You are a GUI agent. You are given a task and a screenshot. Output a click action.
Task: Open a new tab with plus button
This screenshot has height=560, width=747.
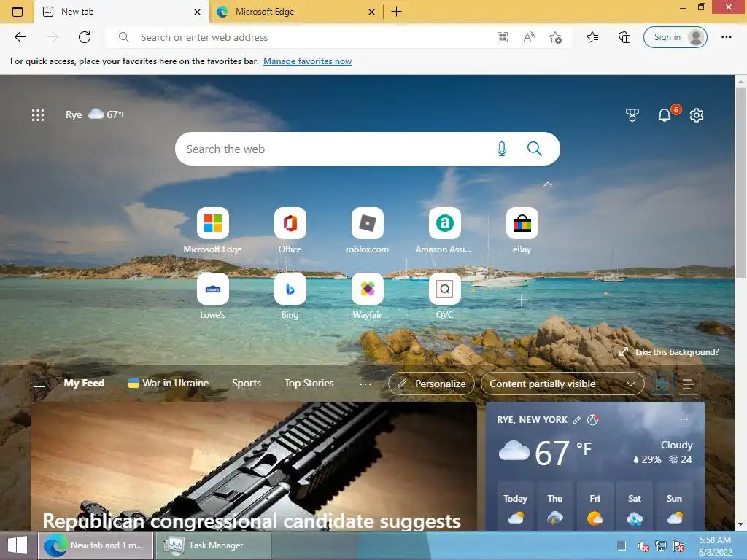396,12
